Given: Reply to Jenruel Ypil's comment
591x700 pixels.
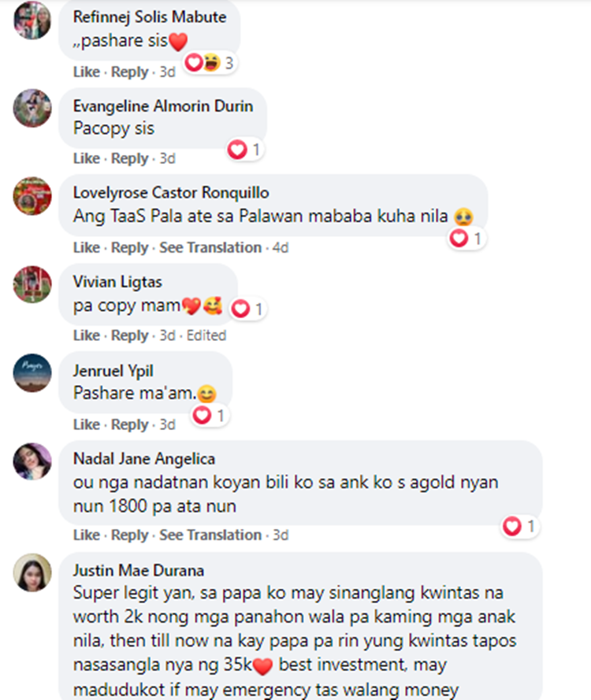Looking at the screenshot, I should coord(129,424).
